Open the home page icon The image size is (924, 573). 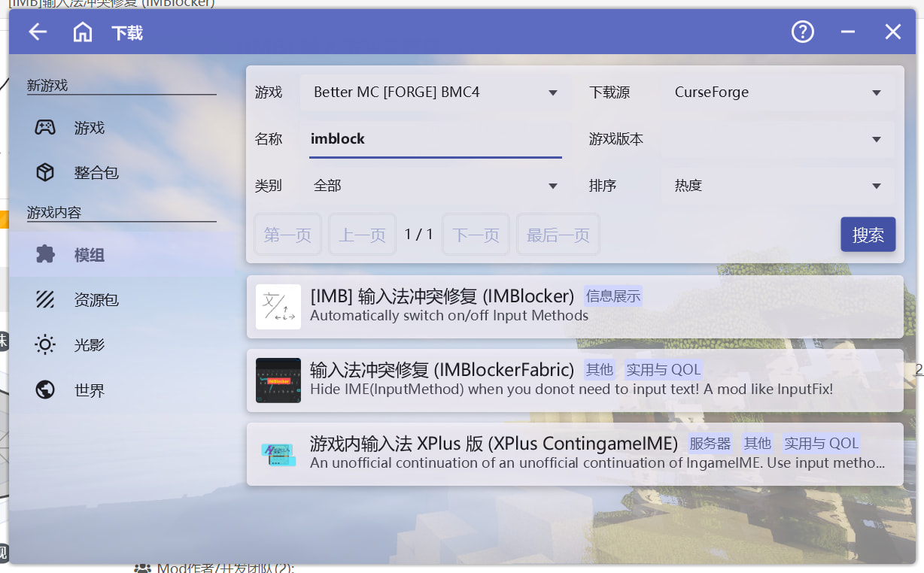(x=83, y=32)
